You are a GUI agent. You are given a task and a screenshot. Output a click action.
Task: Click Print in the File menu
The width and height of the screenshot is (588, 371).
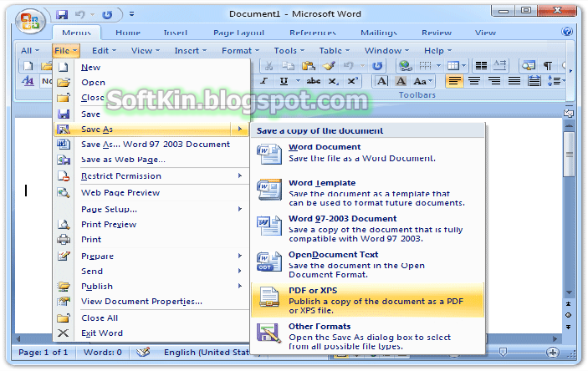click(x=151, y=240)
